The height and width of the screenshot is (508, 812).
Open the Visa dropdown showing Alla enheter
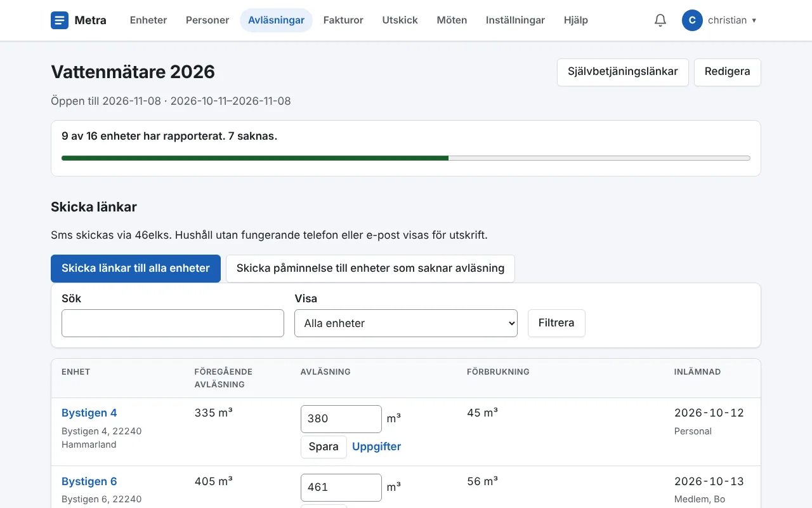(x=406, y=323)
